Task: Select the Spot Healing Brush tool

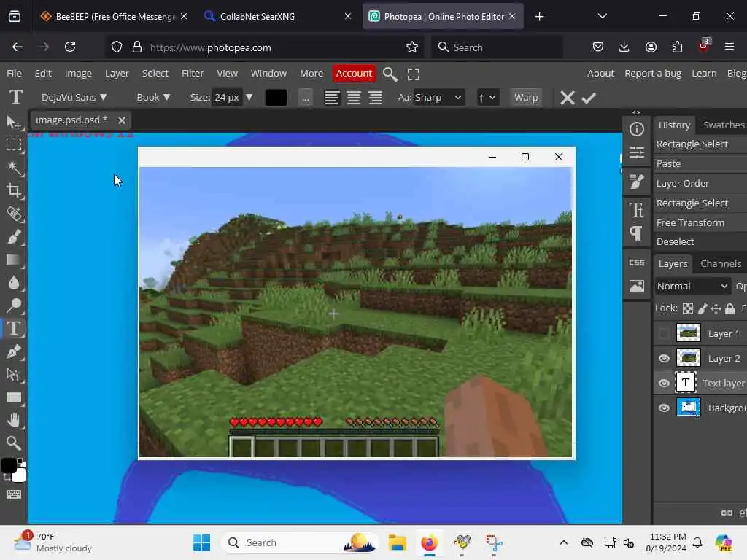Action: point(13,214)
